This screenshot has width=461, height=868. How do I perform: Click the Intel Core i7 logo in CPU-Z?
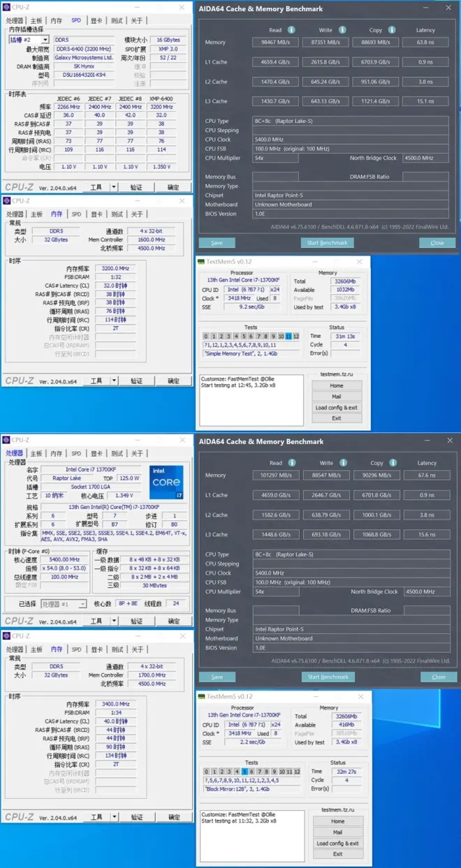(x=166, y=483)
